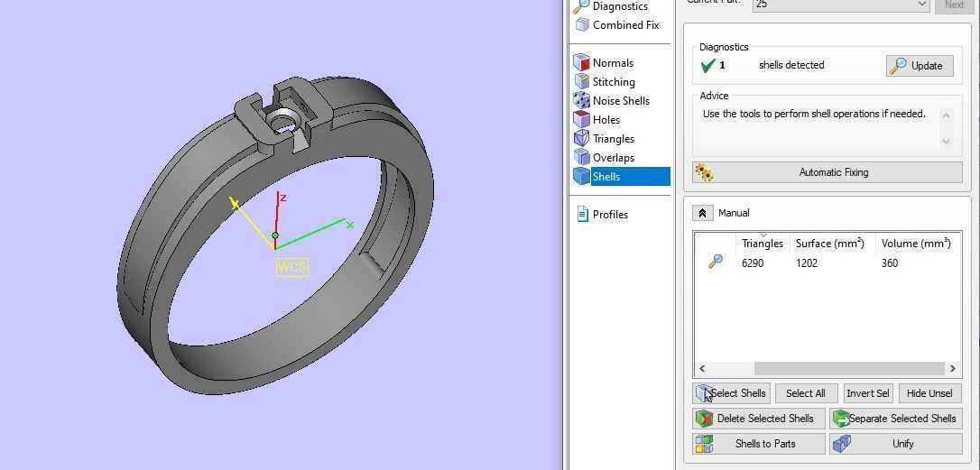
Task: Click the gears icon on Automatic Fixing
Action: tap(705, 172)
